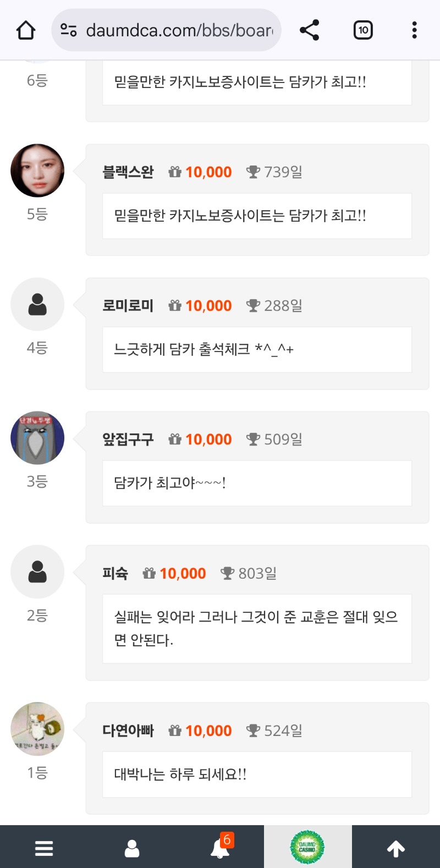Open the tab switcher showing 10 tabs
This screenshot has width=440, height=868.
(362, 30)
